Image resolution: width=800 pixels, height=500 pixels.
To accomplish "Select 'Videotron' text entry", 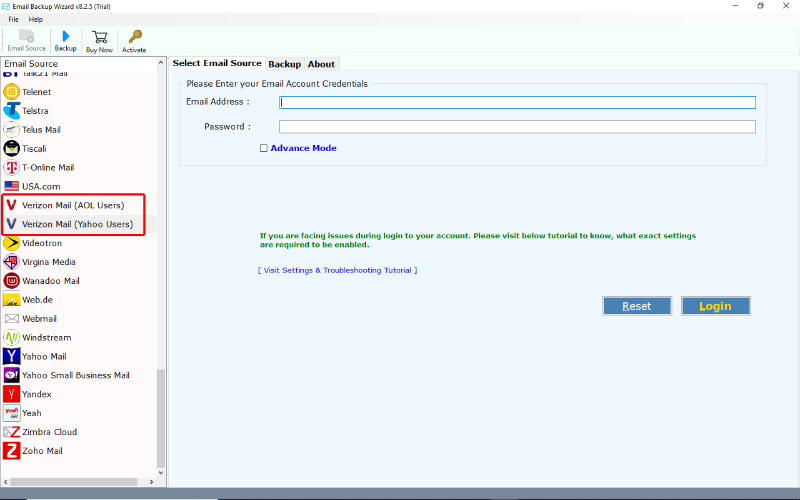I will [42, 243].
